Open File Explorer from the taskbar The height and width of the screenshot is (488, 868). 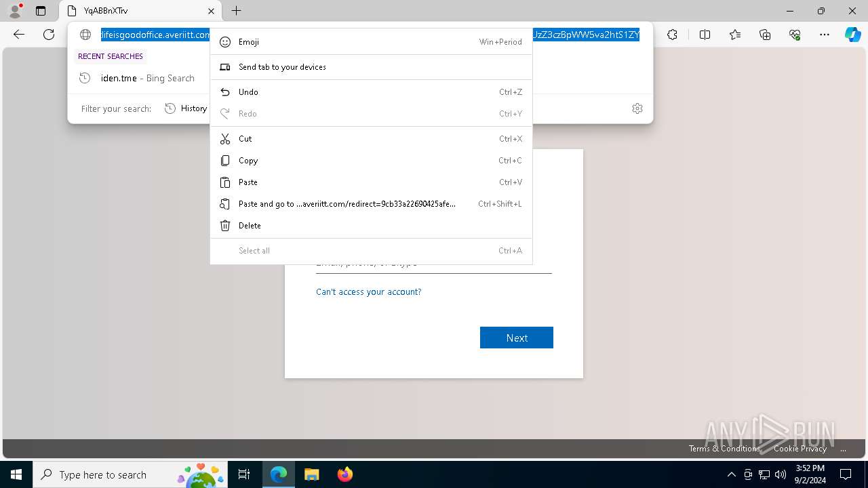[x=311, y=474]
